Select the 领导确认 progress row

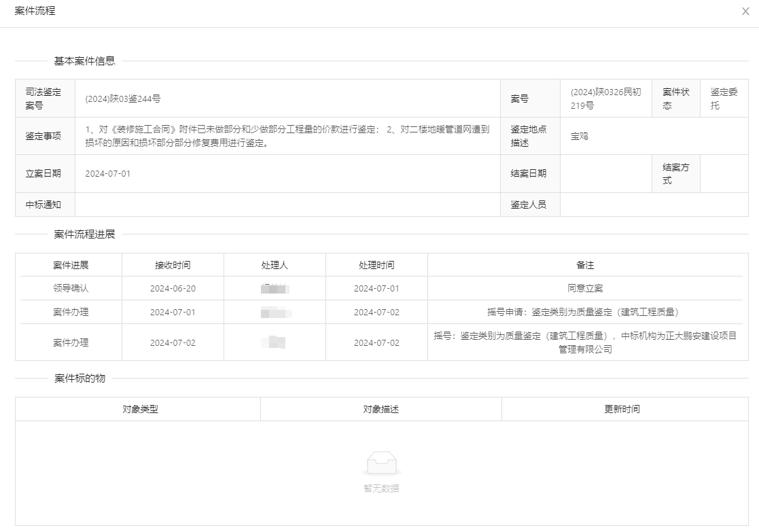(x=71, y=288)
